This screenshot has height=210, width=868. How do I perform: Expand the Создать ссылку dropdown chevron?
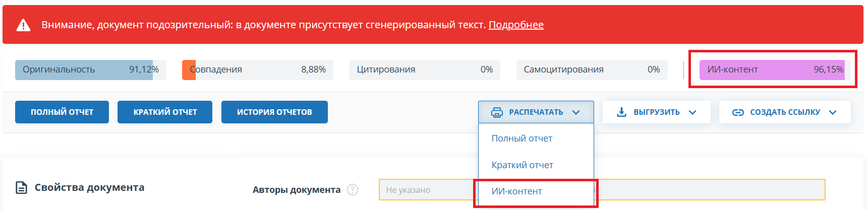[833, 112]
